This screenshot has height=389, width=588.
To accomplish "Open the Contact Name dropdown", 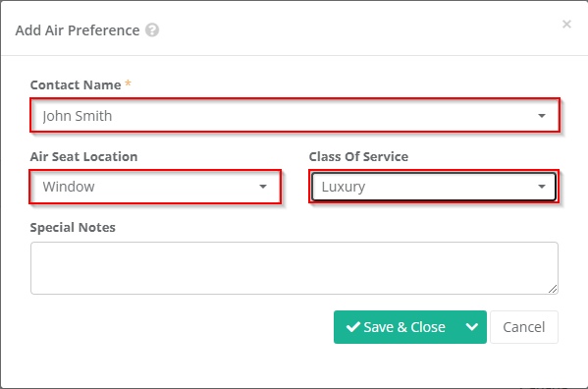I will [294, 116].
